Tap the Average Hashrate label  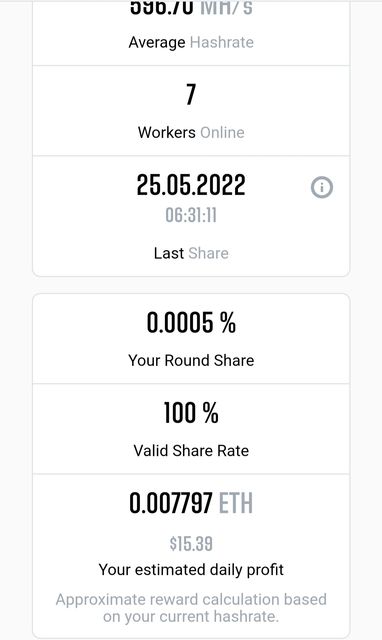coord(191,42)
